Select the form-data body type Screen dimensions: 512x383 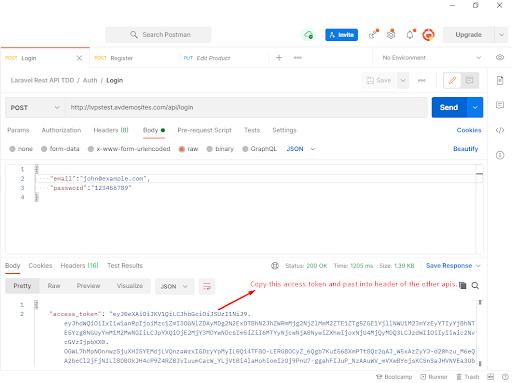click(x=60, y=149)
